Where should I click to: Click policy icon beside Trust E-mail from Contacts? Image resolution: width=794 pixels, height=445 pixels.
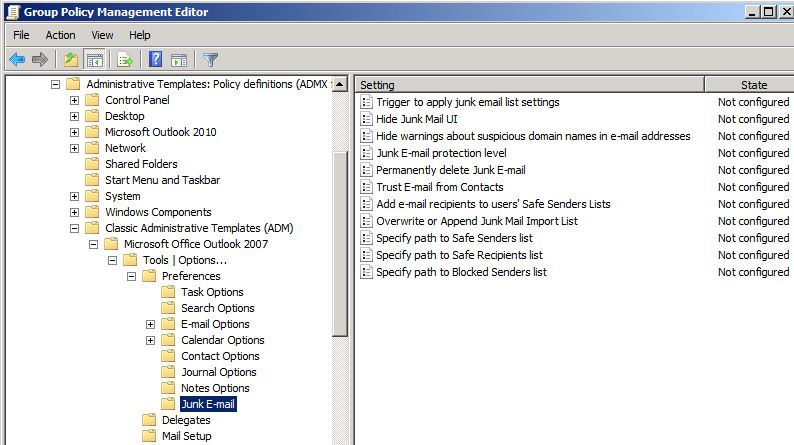(366, 187)
